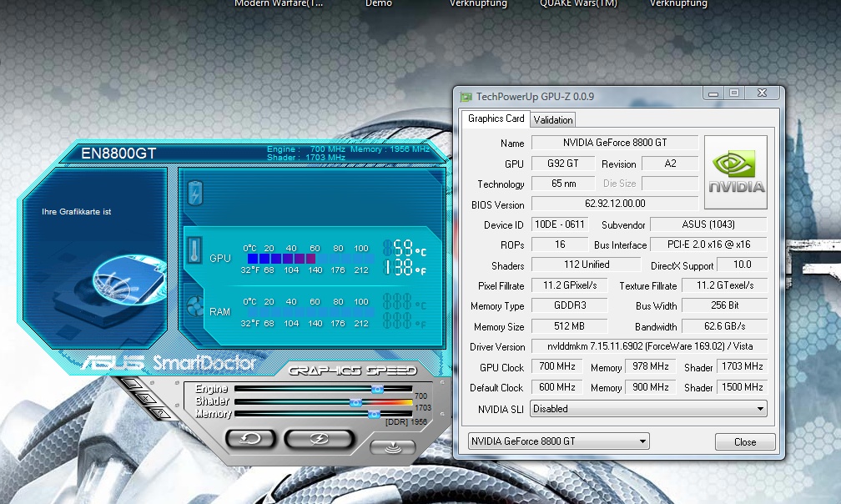
Task: Click the BIOS Version field 62.92.12.00.00
Action: pos(615,204)
